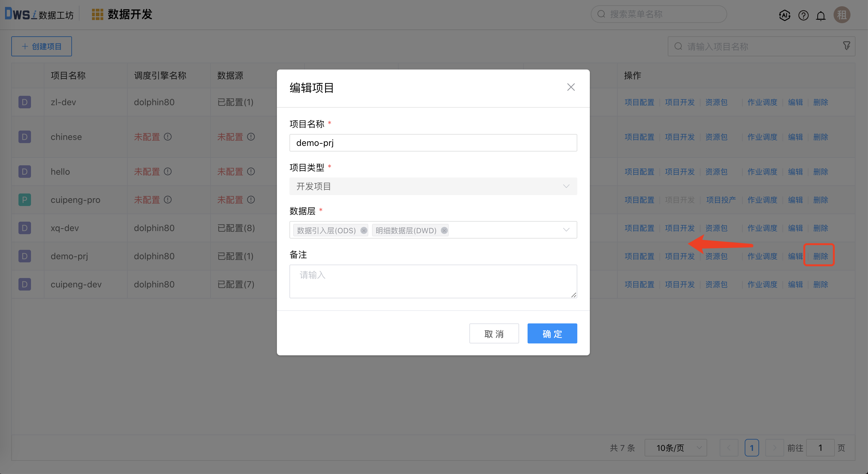Open the notification bell icon
Image resolution: width=868 pixels, height=474 pixels.
click(x=821, y=16)
